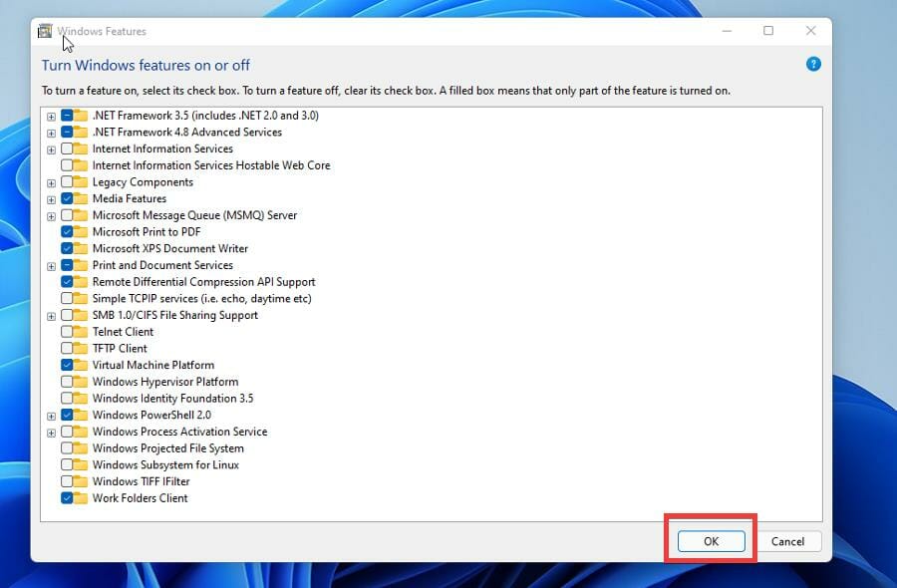The height and width of the screenshot is (588, 897).
Task: Enable the Telnet Client checkbox
Action: (67, 332)
